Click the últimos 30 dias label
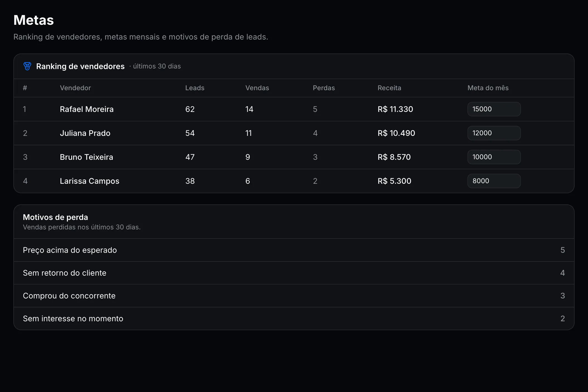This screenshot has width=588, height=392. coord(157,66)
